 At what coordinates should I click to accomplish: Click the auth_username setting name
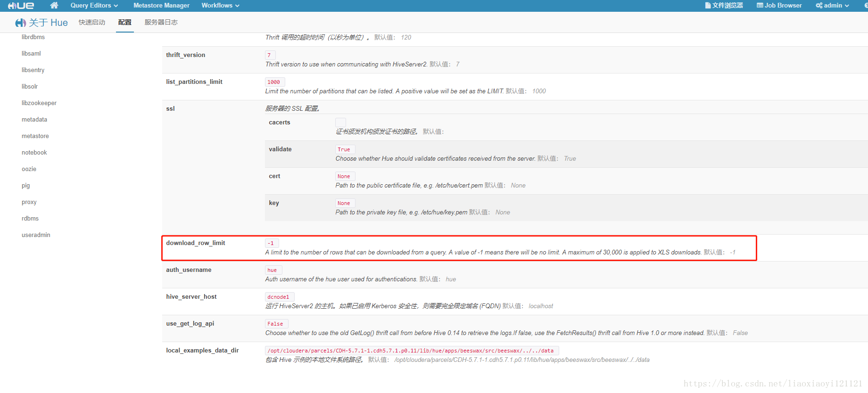point(189,270)
